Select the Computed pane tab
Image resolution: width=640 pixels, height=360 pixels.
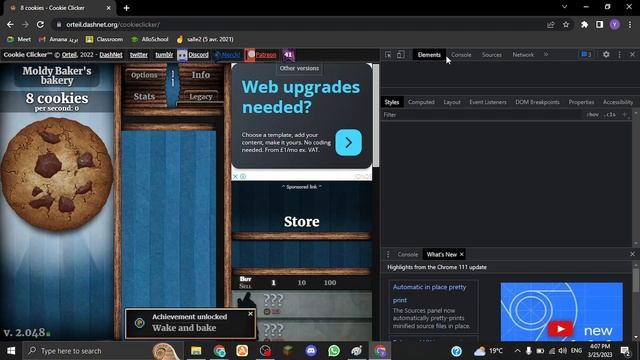coord(421,102)
